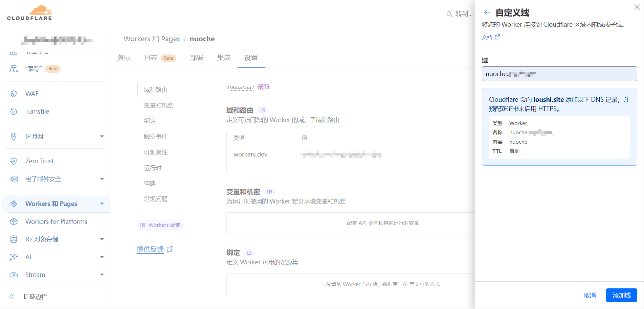Screen dimensions: 644x309
Task: Select 运行时 in settings menu
Action: [x=153, y=168]
